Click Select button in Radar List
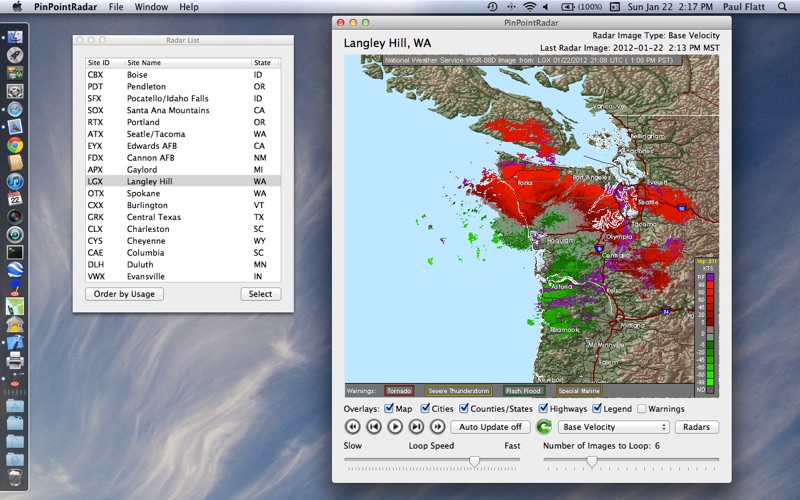Image resolution: width=800 pixels, height=500 pixels. (260, 294)
